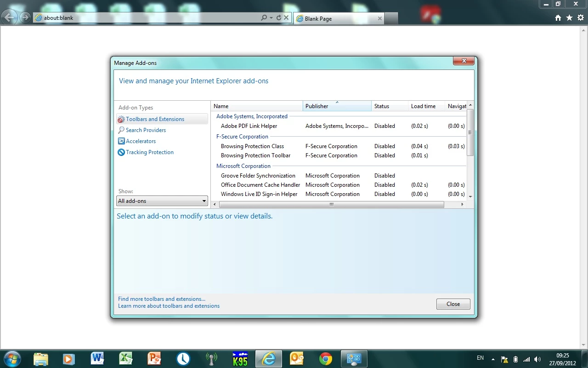Refresh the page with the reload icon
The width and height of the screenshot is (588, 368).
pyautogui.click(x=278, y=18)
